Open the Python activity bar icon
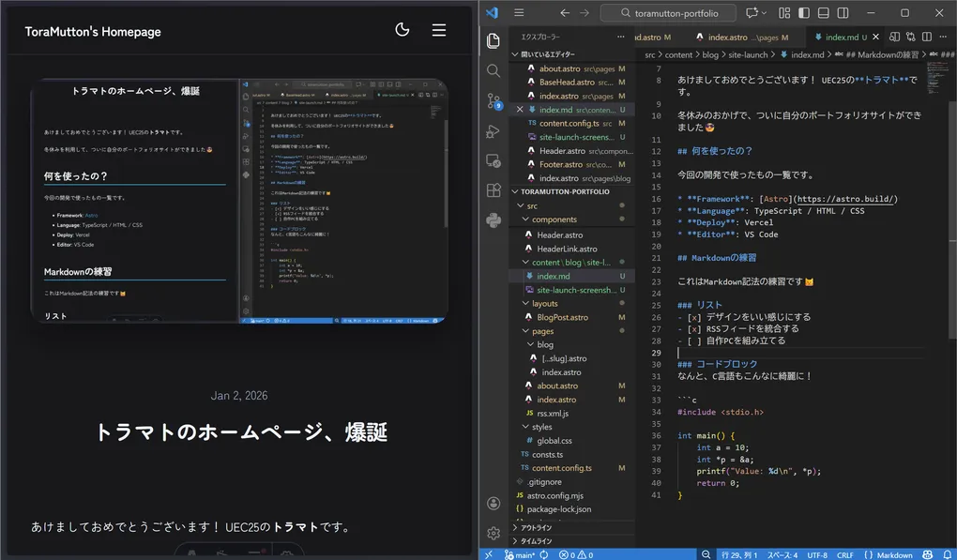This screenshot has height=560, width=957. [494, 219]
